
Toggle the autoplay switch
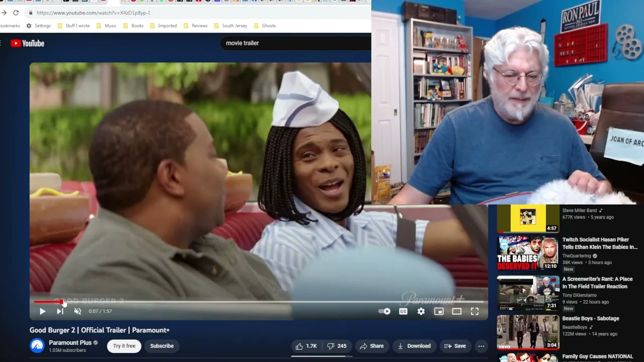point(384,311)
